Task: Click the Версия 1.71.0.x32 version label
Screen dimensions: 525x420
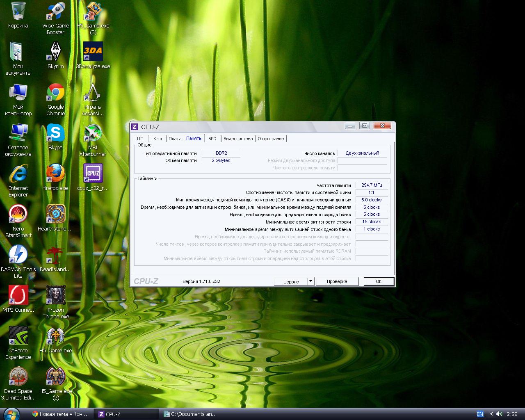Action: coord(201,281)
